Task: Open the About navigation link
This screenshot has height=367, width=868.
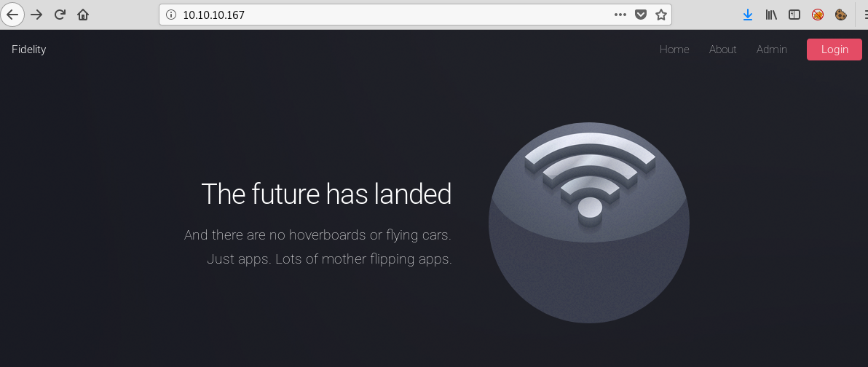Action: coord(722,50)
